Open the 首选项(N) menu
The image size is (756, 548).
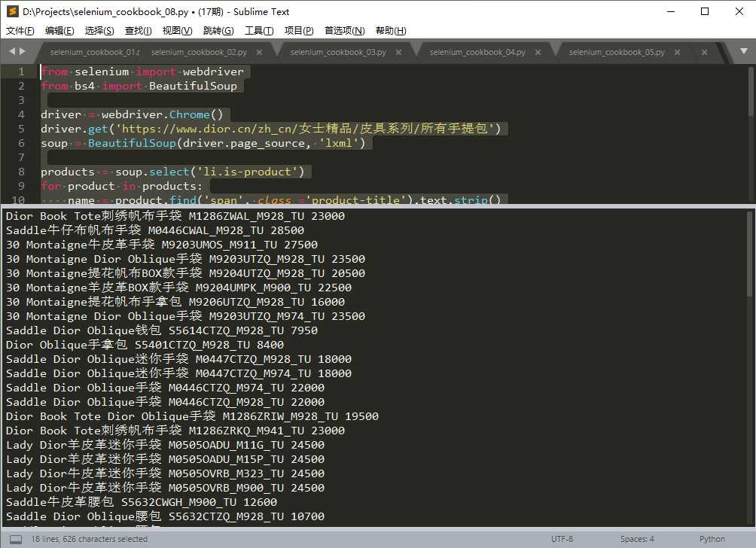click(344, 31)
